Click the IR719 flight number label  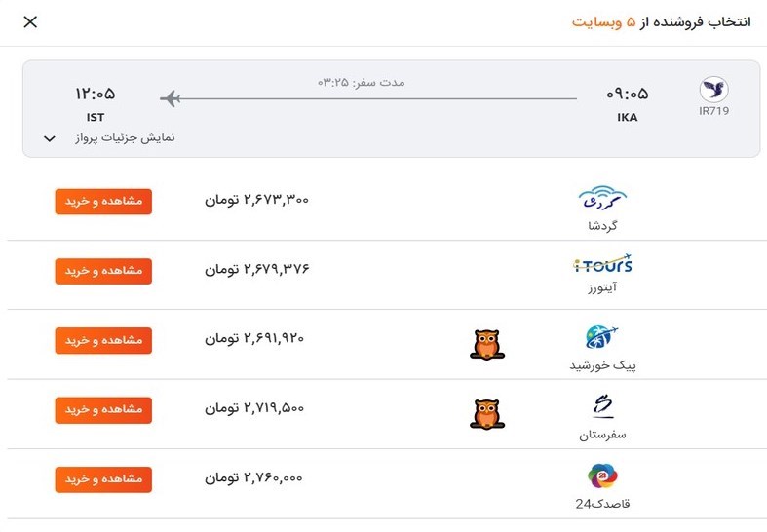click(x=713, y=111)
